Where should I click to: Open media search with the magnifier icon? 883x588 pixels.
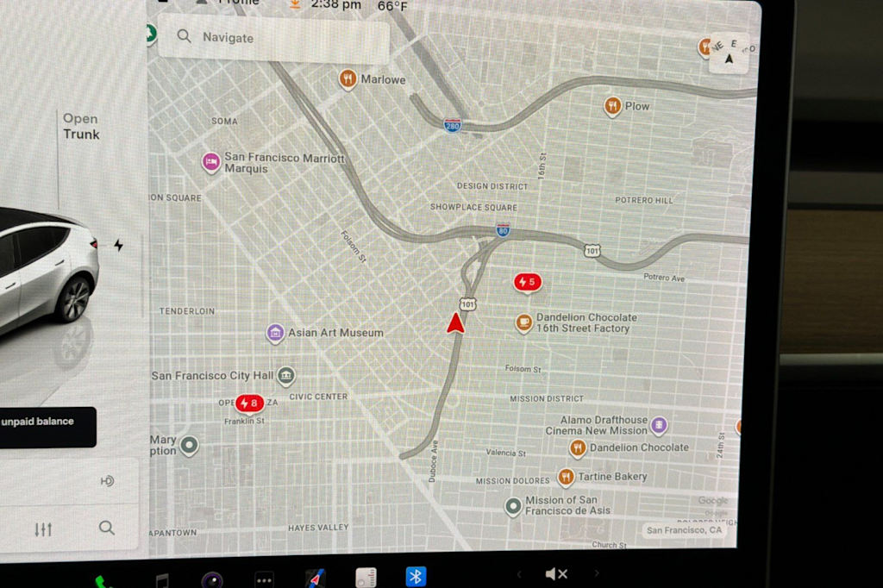[x=106, y=528]
